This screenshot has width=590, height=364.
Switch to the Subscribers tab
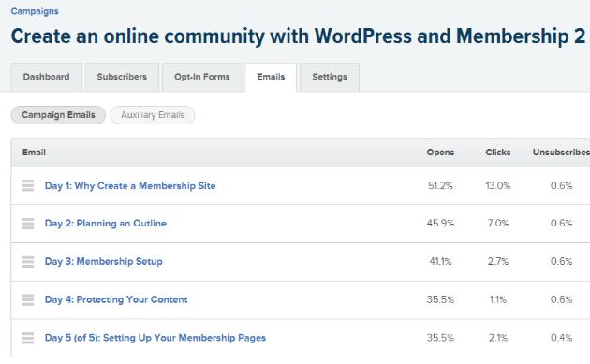(122, 77)
